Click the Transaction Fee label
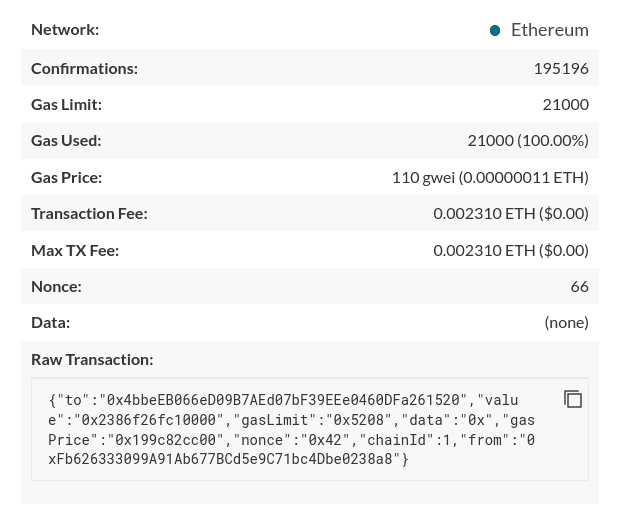Screen dimensions: 620x521 tap(89, 213)
